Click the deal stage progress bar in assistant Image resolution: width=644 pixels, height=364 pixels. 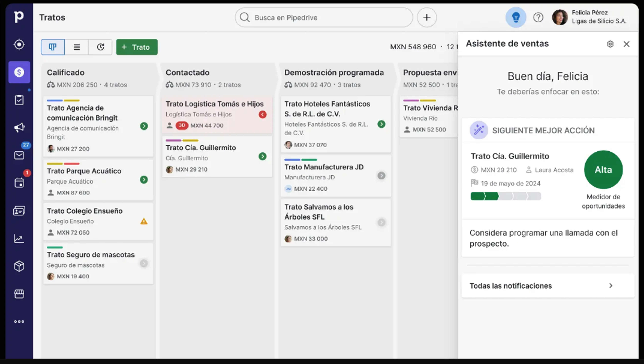click(x=506, y=196)
